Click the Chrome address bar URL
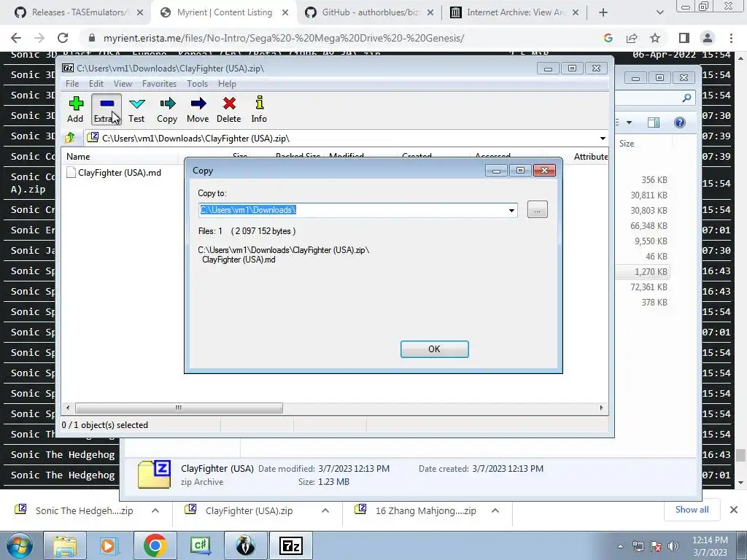 pyautogui.click(x=284, y=38)
